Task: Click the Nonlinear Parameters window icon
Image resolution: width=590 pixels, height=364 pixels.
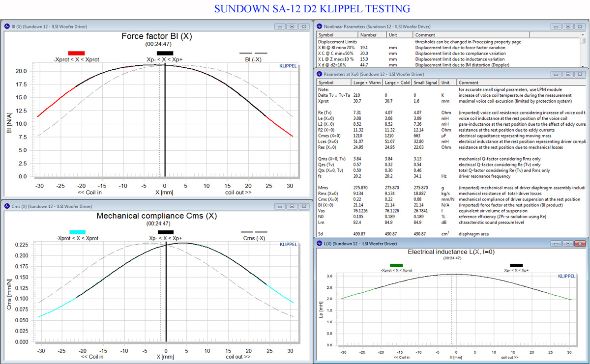Action: coord(320,26)
